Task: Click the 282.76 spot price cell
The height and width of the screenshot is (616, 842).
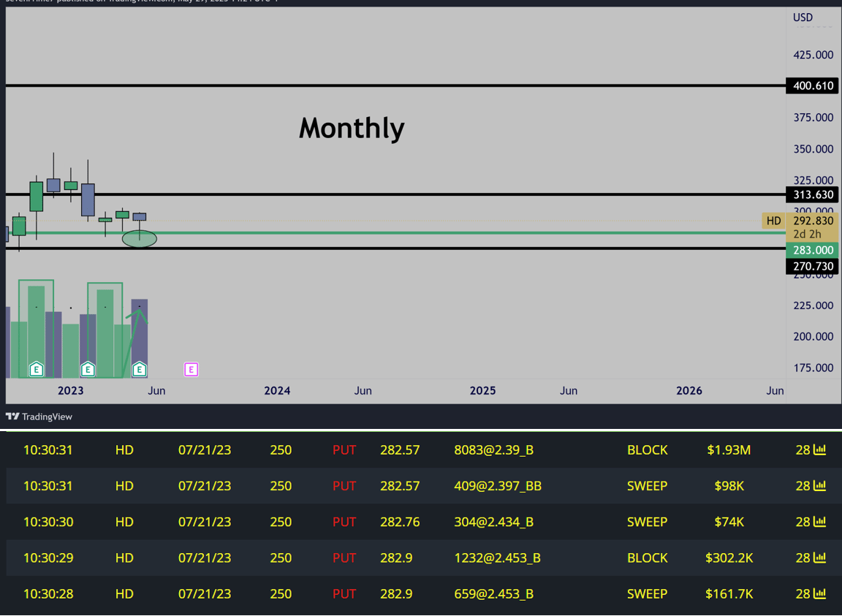Action: (400, 522)
